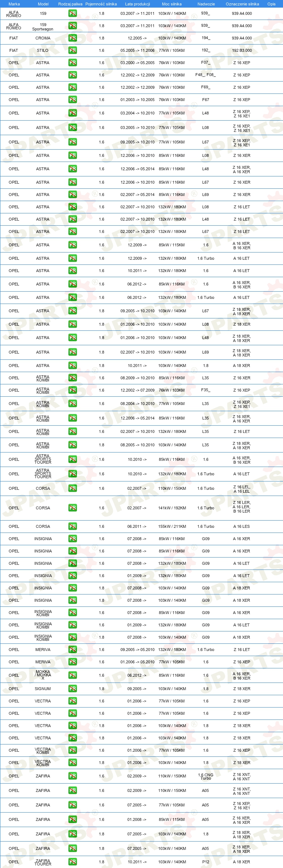Click the 'Z 16 LEL, A 16 LEL' engine cell
The width and height of the screenshot is (283, 868).
242,489
